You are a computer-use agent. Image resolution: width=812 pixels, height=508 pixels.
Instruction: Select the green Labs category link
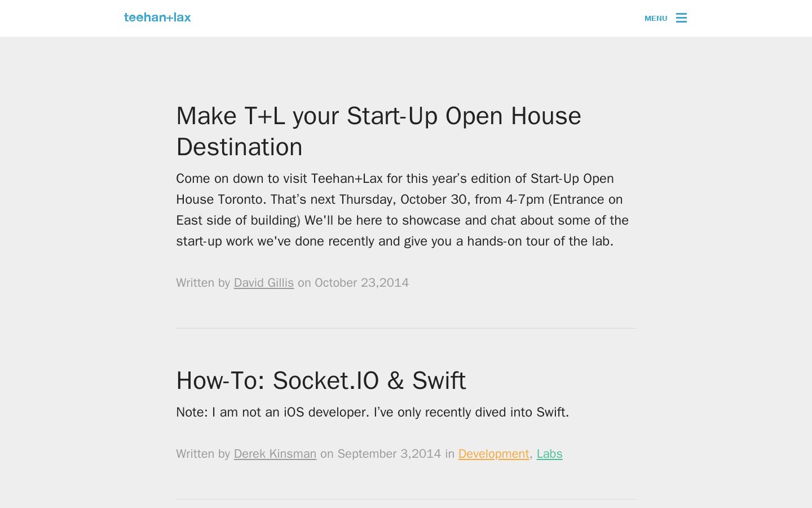550,454
